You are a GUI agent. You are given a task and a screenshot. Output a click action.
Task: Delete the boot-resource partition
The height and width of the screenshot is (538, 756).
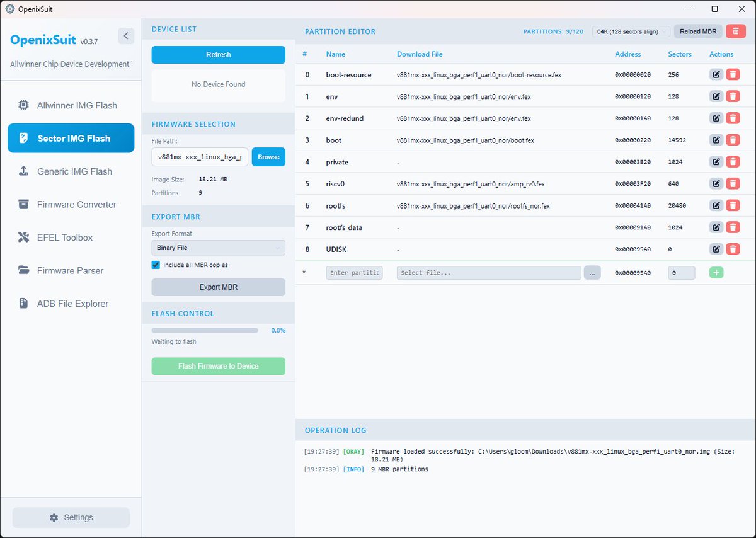coord(733,74)
